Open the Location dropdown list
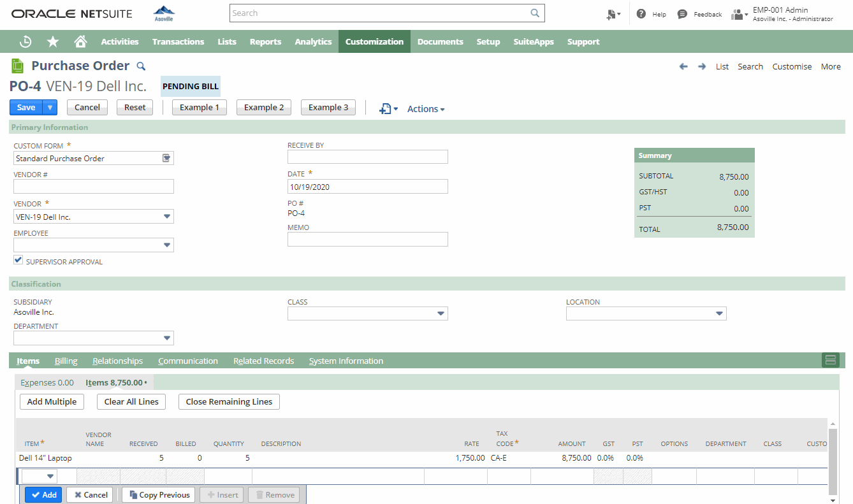Image resolution: width=853 pixels, height=504 pixels. (720, 313)
